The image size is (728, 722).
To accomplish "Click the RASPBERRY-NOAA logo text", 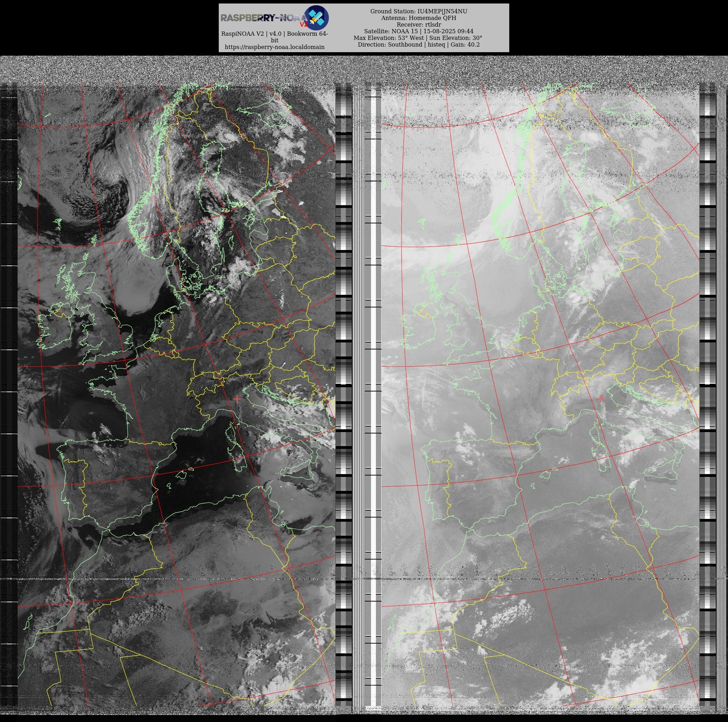I will [264, 18].
